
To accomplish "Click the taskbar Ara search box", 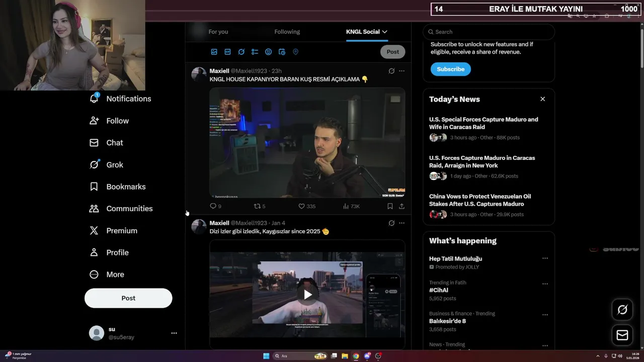I will tap(300, 356).
